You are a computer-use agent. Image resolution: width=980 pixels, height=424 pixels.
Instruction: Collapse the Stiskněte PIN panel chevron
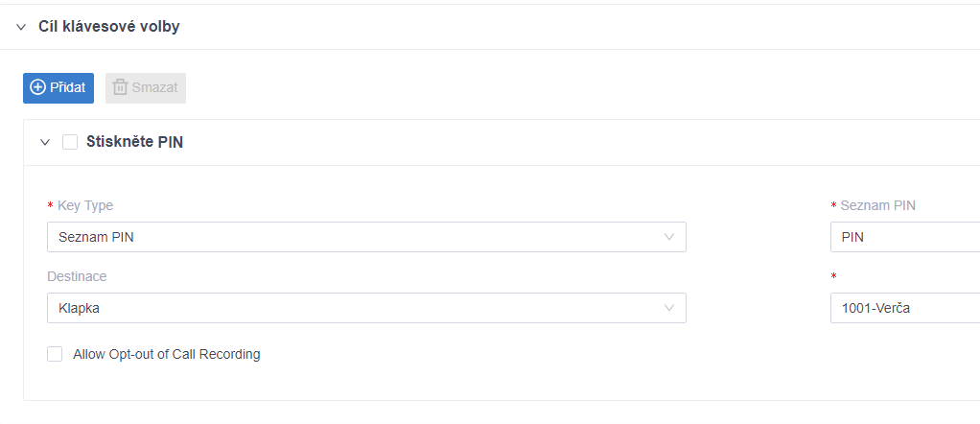(x=44, y=142)
